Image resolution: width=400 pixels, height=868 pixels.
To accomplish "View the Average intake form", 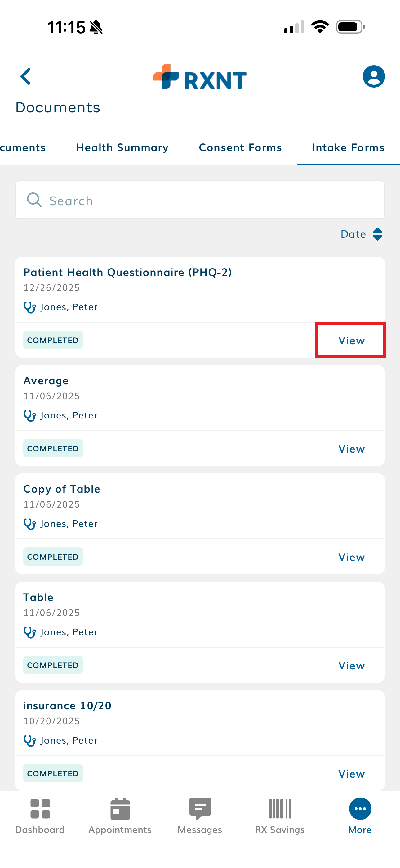I will pyautogui.click(x=351, y=449).
